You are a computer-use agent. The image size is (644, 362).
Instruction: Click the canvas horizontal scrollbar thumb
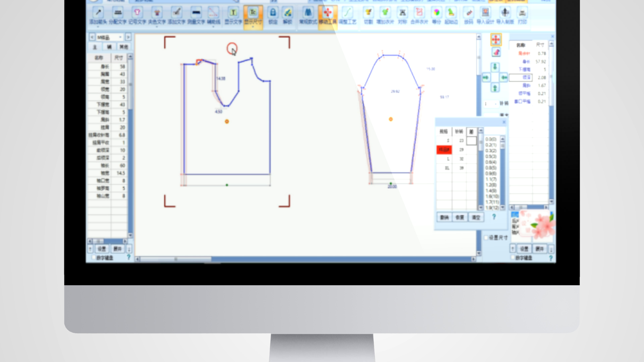(x=176, y=259)
